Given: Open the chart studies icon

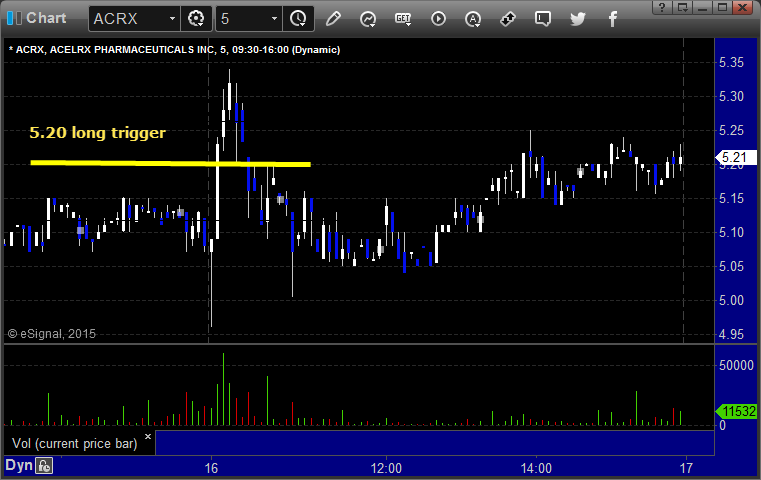Looking at the screenshot, I should pos(368,19).
